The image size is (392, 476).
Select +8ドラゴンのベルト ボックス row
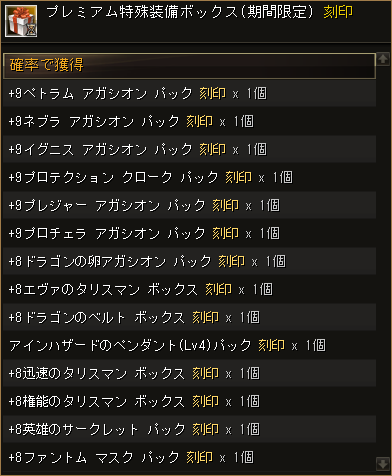(189, 317)
